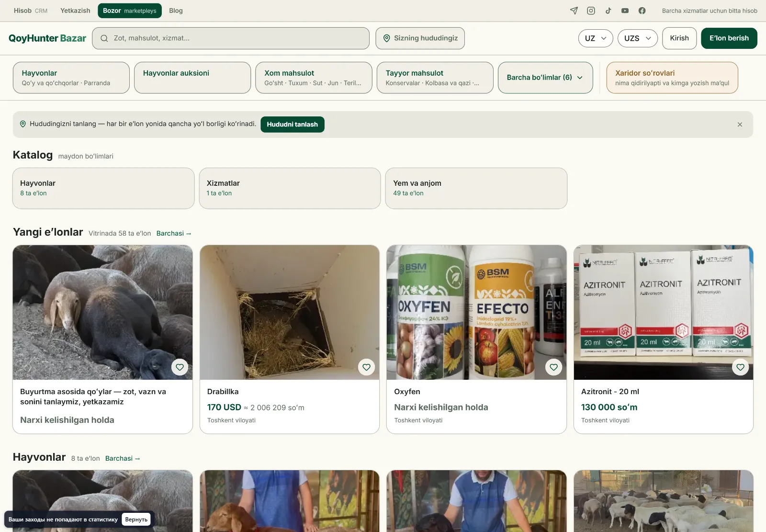The width and height of the screenshot is (766, 532).
Task: Open Hayvonlar auksioni category
Action: pos(192,78)
